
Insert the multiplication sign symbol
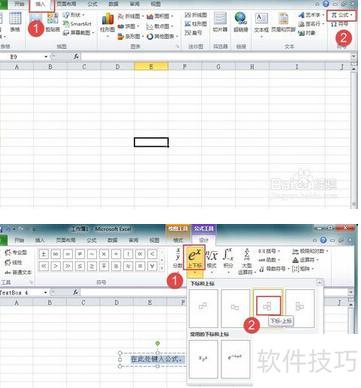pos(104,254)
